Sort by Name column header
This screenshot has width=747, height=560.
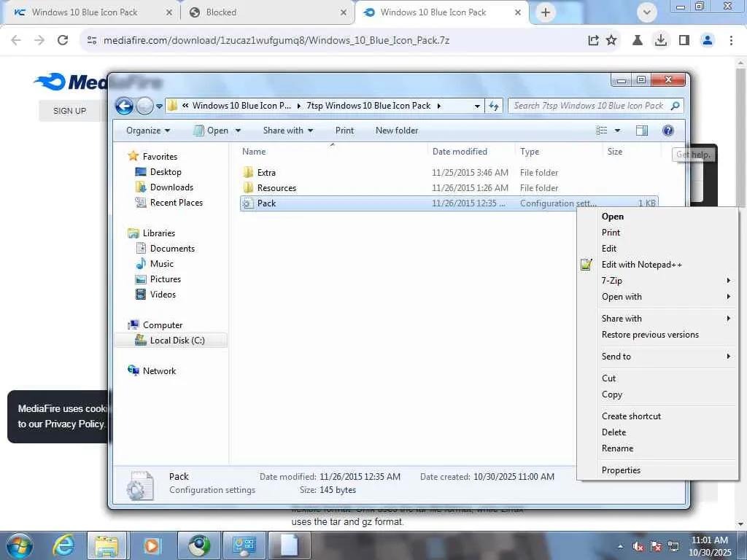(253, 152)
